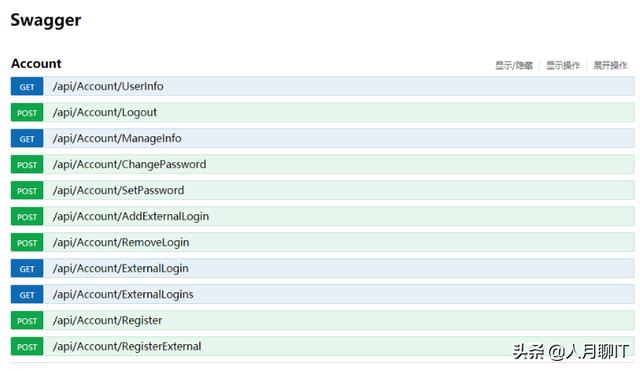Click the POST badge for SetPassword

click(x=27, y=191)
